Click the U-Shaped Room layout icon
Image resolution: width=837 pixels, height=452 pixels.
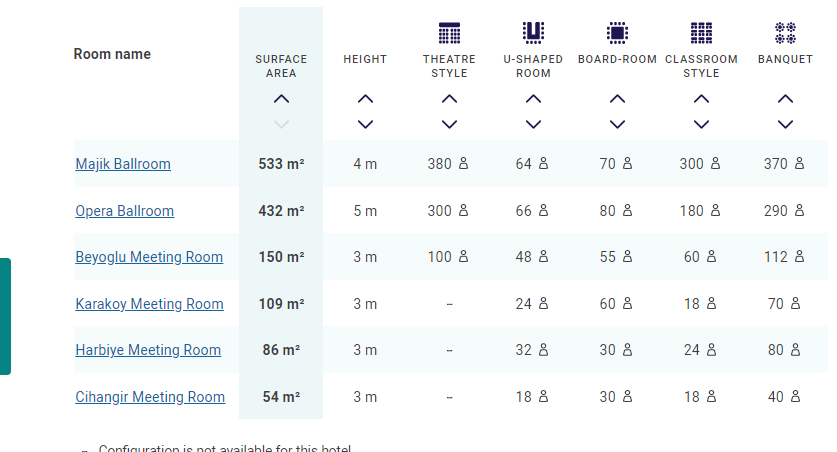(533, 32)
